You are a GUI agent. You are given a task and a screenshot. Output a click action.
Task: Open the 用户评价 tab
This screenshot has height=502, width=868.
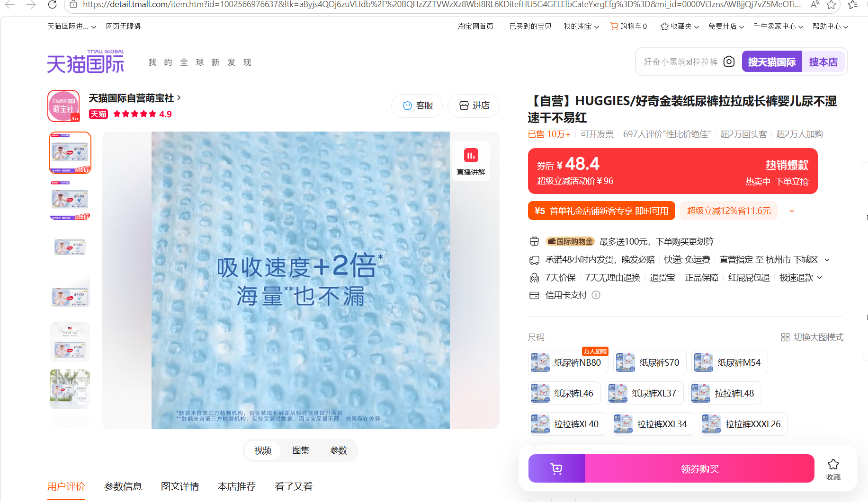tap(66, 486)
